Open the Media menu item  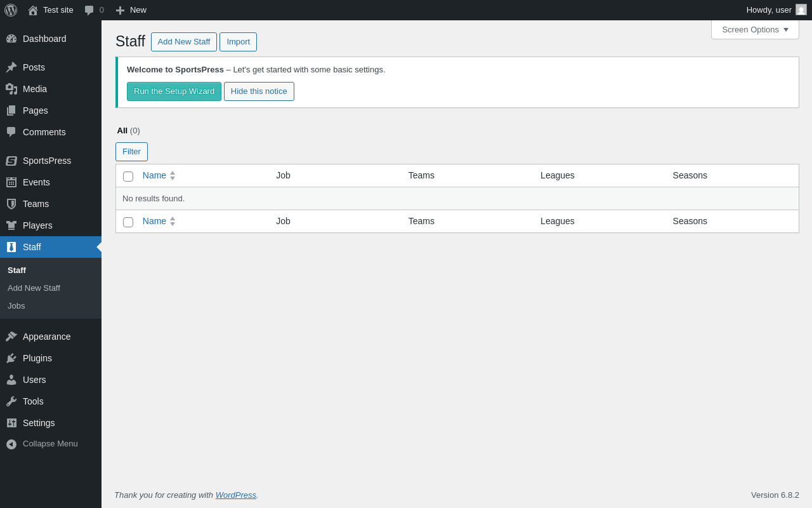pos(51,89)
